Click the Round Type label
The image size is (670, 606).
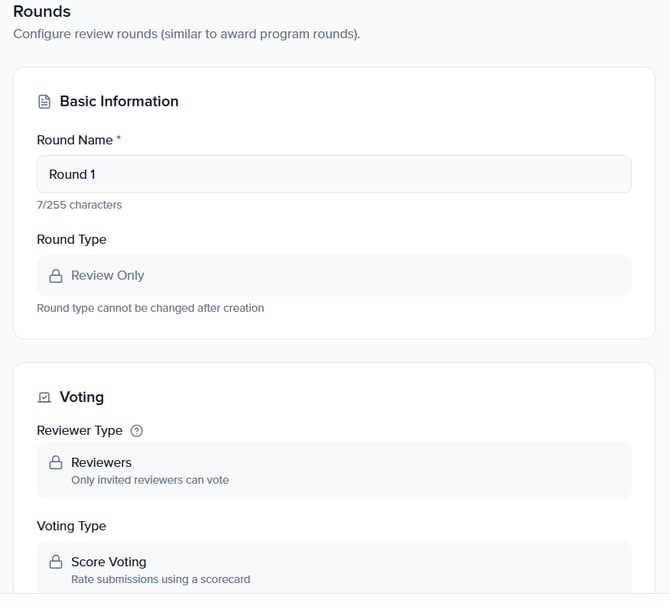(71, 240)
